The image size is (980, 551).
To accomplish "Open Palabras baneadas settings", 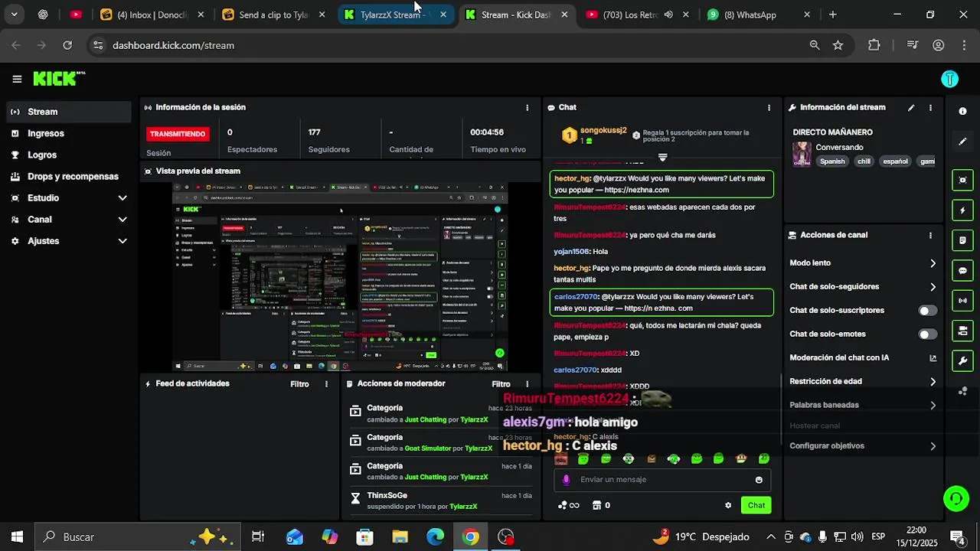I will (863, 406).
